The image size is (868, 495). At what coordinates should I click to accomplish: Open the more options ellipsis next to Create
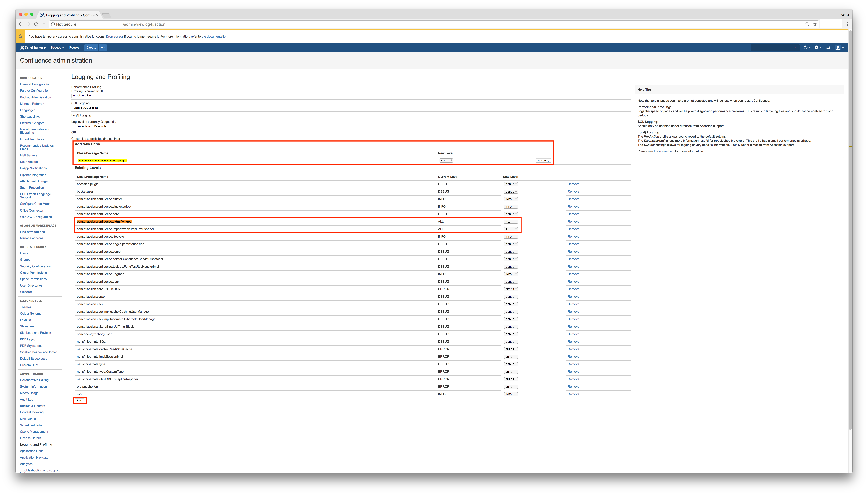click(103, 48)
